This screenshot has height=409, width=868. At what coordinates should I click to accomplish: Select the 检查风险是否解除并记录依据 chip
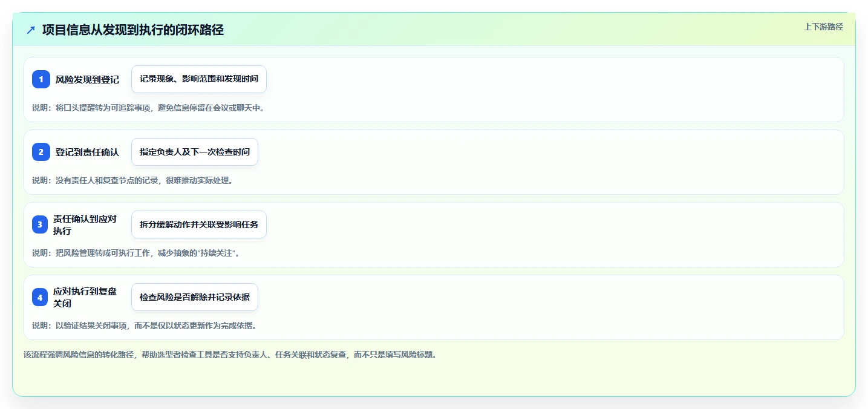point(195,297)
